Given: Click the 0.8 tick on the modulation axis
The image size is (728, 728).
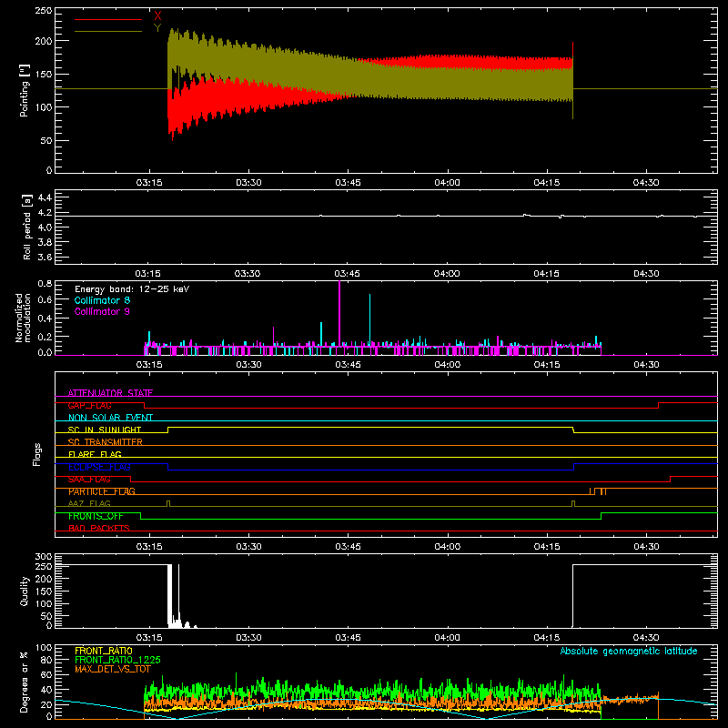Looking at the screenshot, I should click(45, 283).
